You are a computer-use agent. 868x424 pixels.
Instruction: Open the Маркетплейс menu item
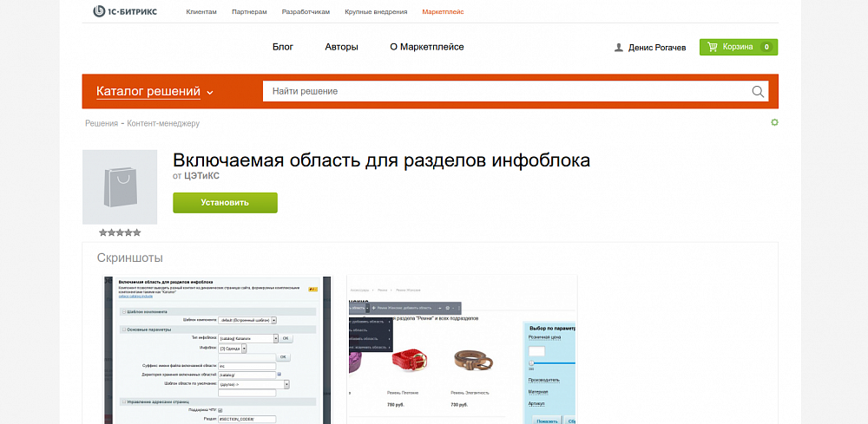tap(443, 11)
